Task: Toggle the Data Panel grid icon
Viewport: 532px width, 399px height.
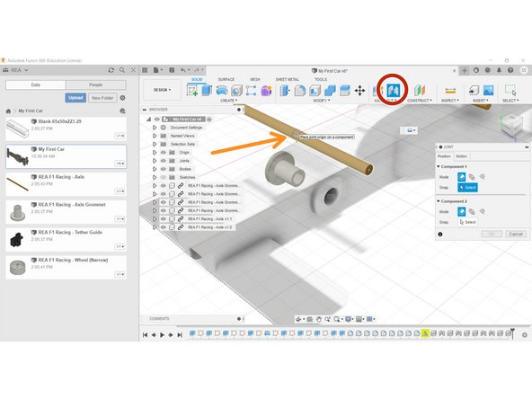Action: [145, 70]
